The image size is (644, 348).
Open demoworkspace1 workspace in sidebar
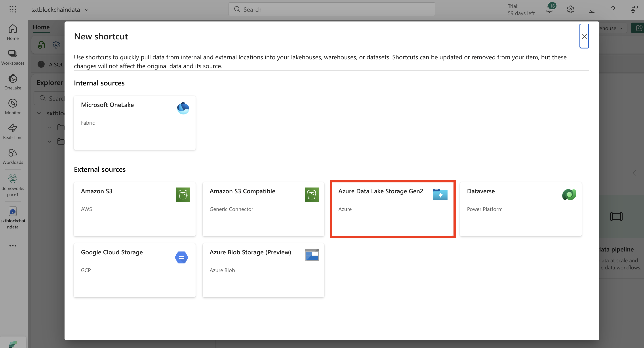click(x=13, y=185)
